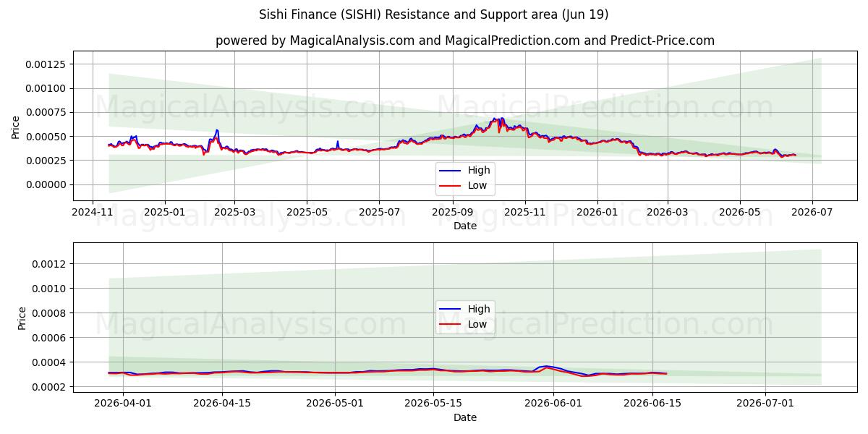Click the '0.0008' y-axis label in the bottom chart
The width and height of the screenshot is (868, 434).
click(48, 313)
